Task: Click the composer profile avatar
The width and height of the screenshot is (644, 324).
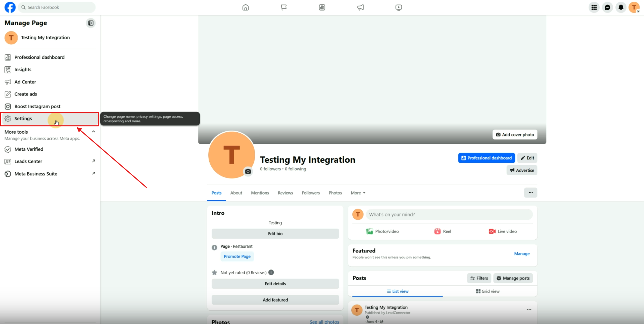Action: tap(358, 215)
